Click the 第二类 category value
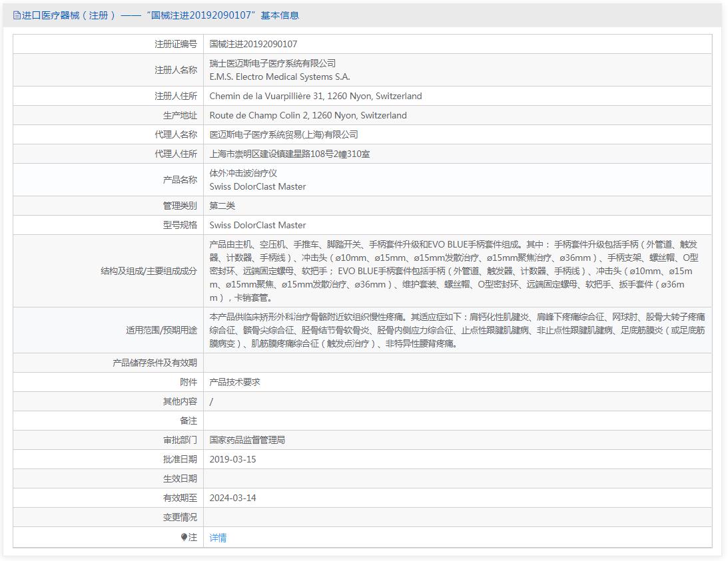The image size is (728, 561). click(x=222, y=206)
